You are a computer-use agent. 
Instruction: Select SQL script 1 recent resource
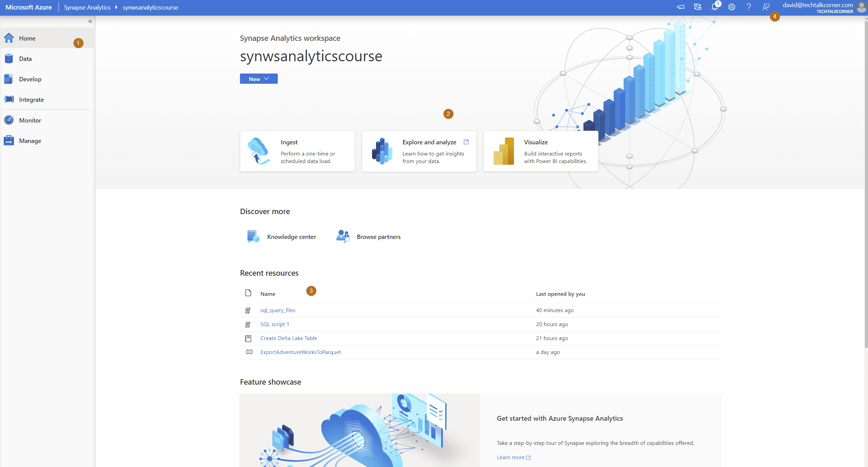275,324
